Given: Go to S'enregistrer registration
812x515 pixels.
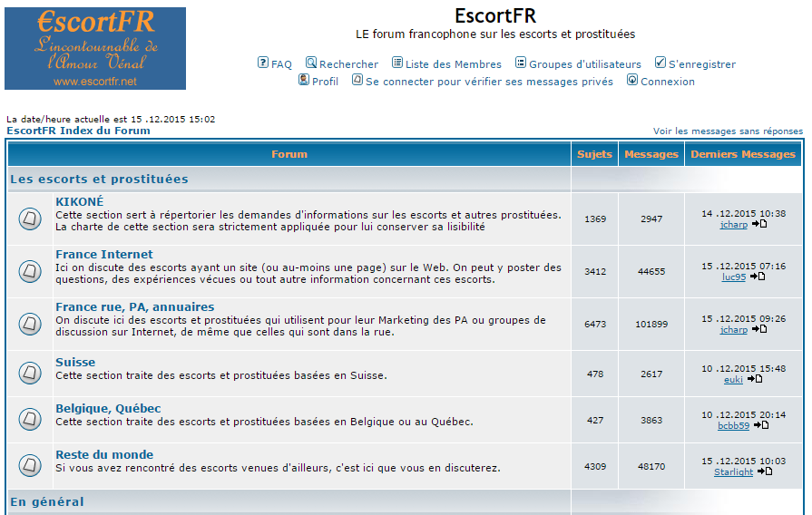Looking at the screenshot, I should point(701,64).
